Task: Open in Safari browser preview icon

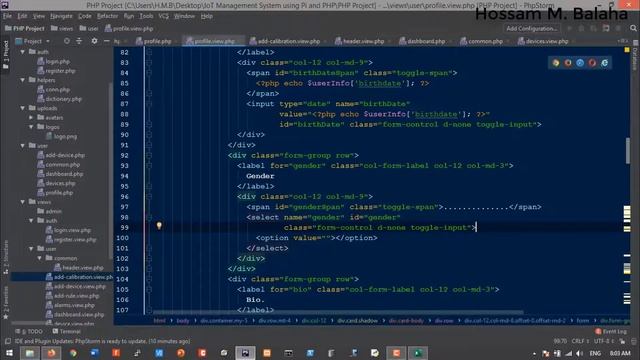Action: [x=580, y=63]
